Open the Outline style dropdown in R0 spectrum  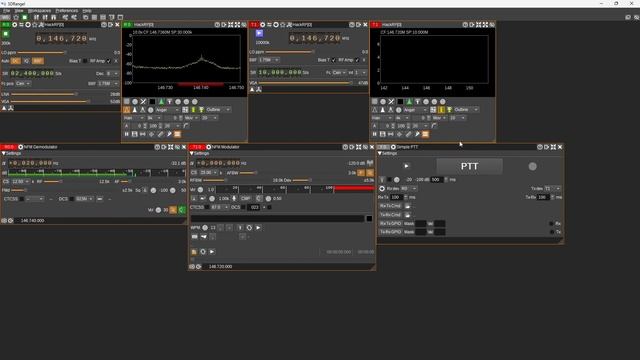(x=218, y=110)
